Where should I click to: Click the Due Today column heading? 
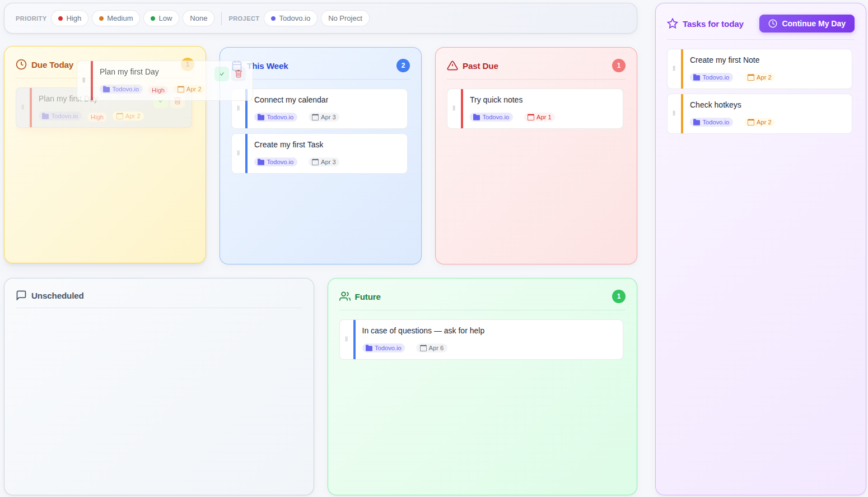coord(52,65)
